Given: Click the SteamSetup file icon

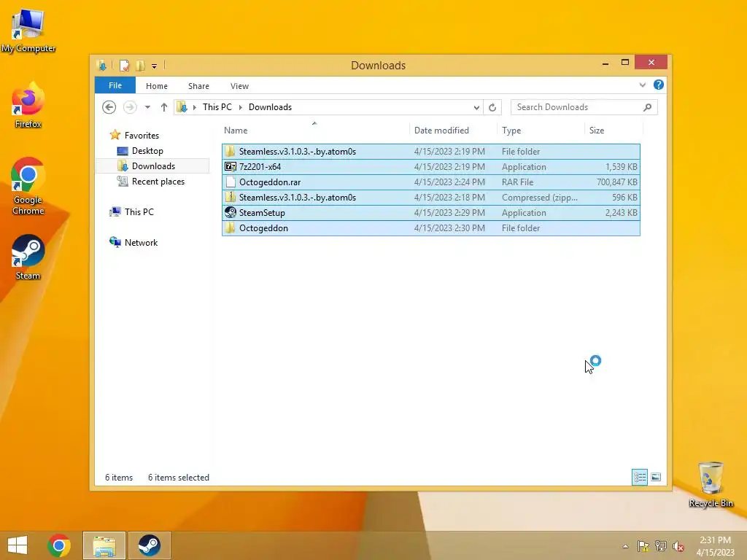Looking at the screenshot, I should click(x=231, y=212).
